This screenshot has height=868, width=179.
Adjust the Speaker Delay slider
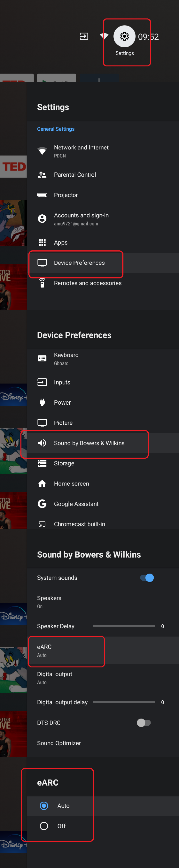pyautogui.click(x=124, y=626)
